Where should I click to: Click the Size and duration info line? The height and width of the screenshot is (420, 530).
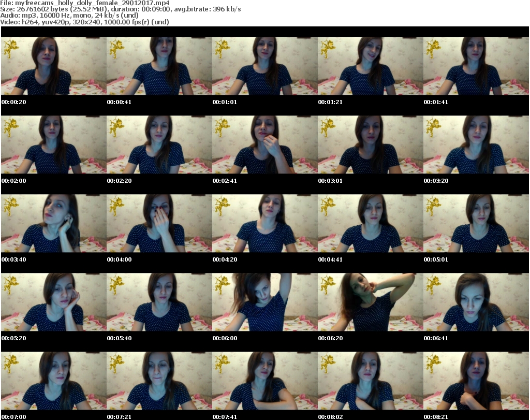(120, 9)
